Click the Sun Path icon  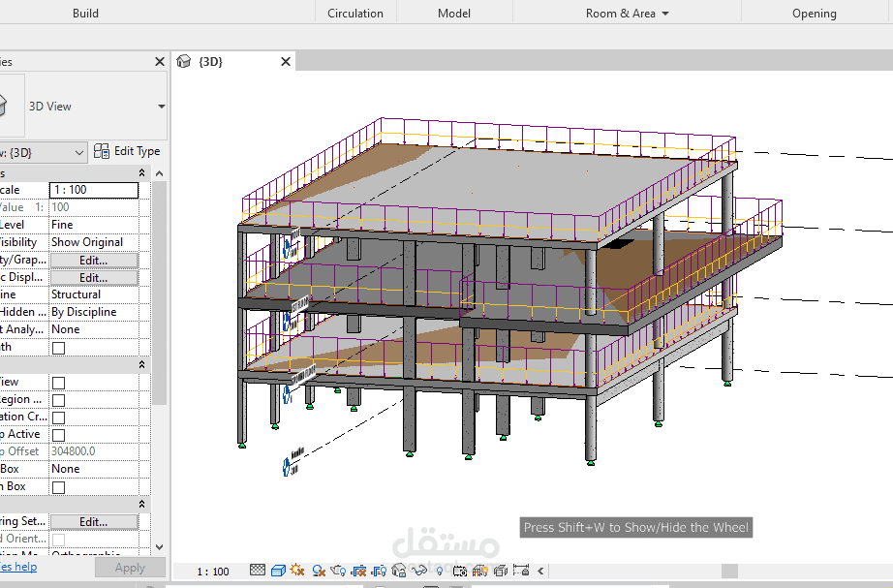point(296,571)
